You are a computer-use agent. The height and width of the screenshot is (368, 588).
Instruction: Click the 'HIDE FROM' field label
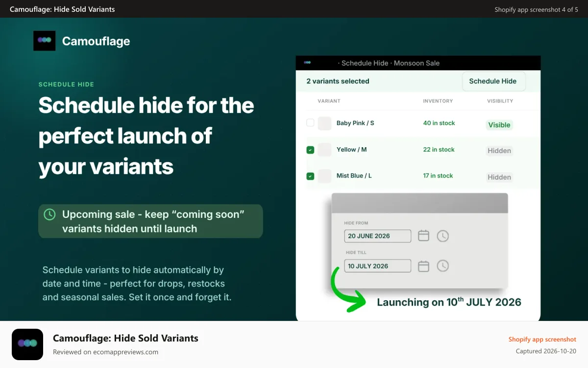(x=356, y=223)
